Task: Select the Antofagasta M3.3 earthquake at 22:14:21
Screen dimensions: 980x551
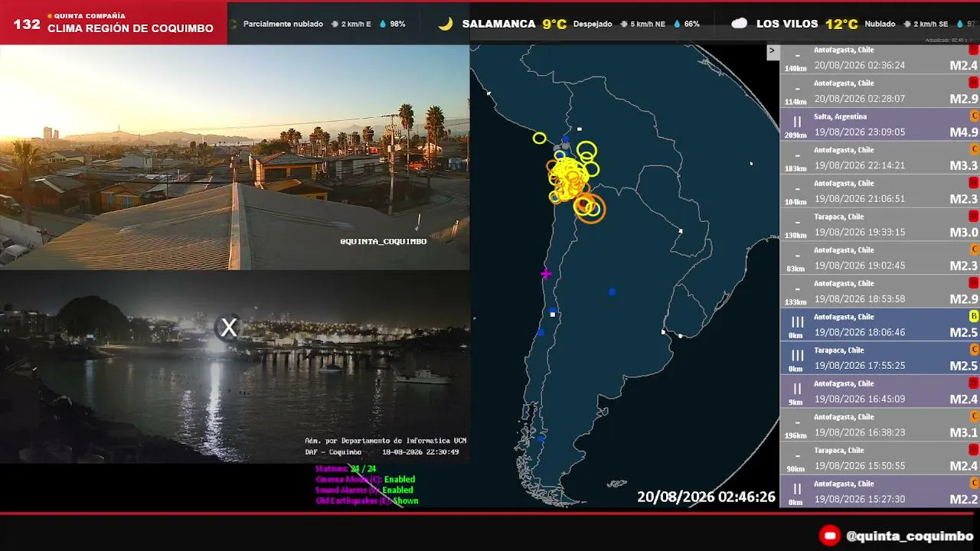Action: pos(880,158)
